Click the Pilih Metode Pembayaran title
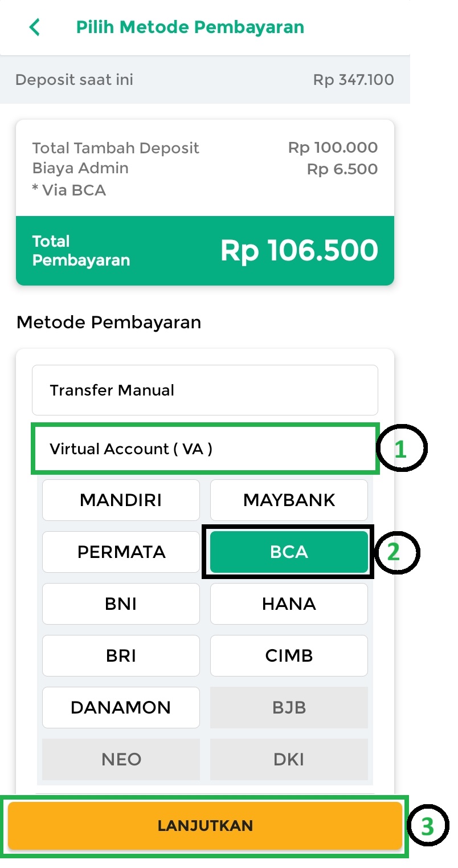The height and width of the screenshot is (868, 458). coord(190,27)
